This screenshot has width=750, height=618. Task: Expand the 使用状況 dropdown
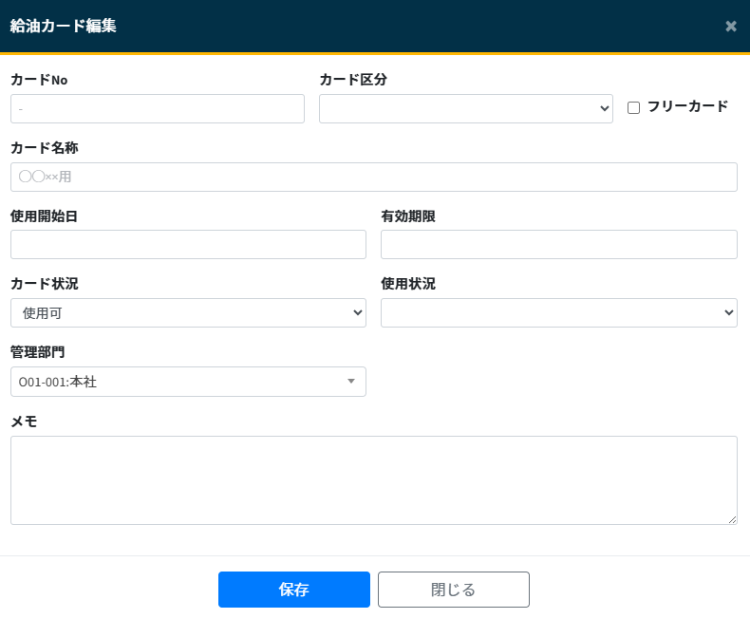(x=558, y=313)
